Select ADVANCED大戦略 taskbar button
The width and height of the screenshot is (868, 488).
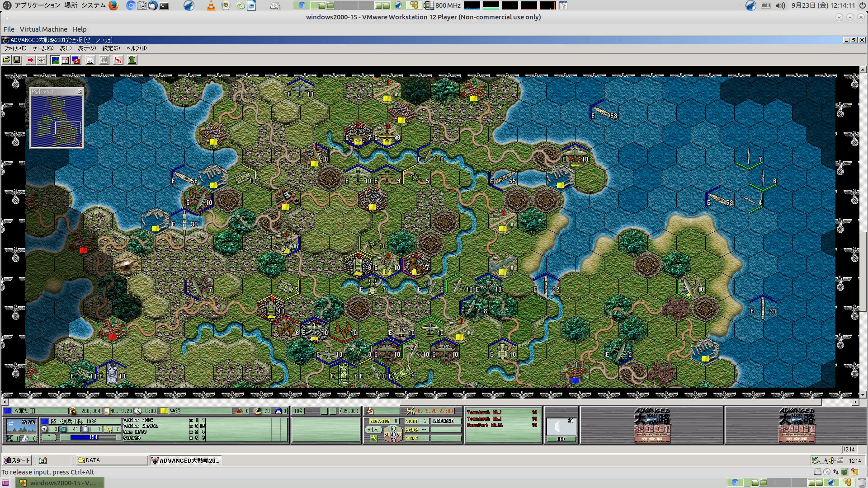(186, 460)
